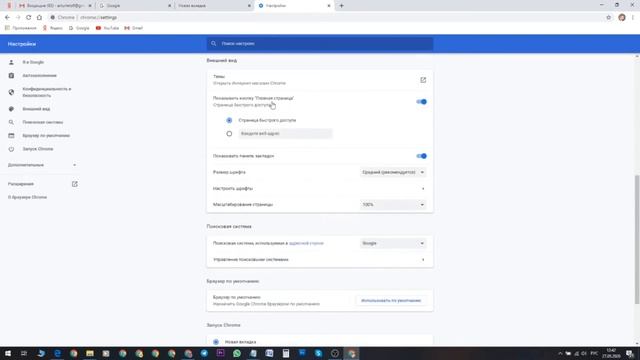This screenshot has width=640, height=360.
Task: Expand the Advanced (Дополнительные) sidebar section
Action: (x=42, y=165)
